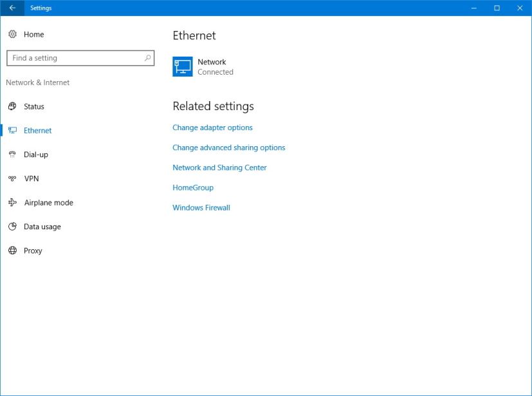Click the Status globe icon
Viewport: 532px width, 396px height.
coord(12,106)
